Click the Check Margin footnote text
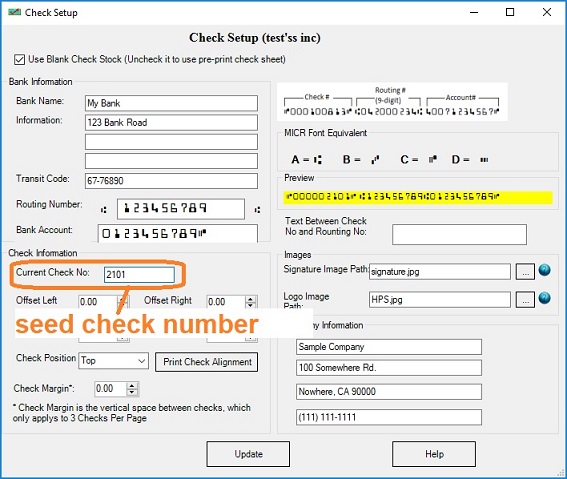 132,413
